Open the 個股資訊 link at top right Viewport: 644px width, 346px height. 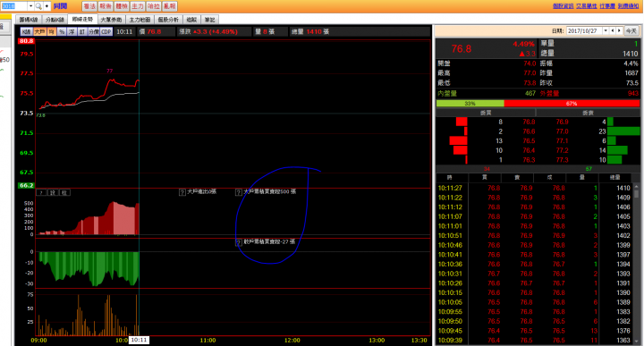pyautogui.click(x=563, y=5)
